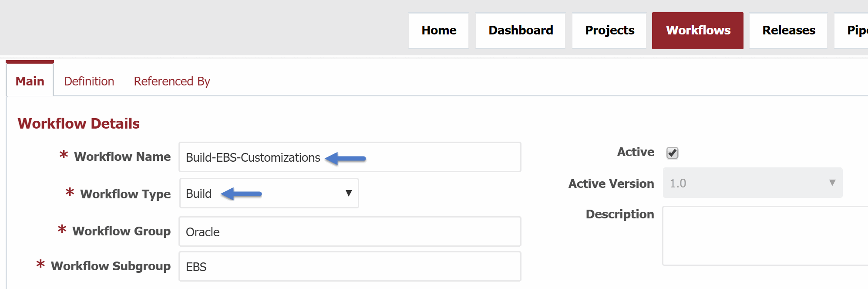
Task: Click the blue arrow next to Build
Action: [x=241, y=194]
